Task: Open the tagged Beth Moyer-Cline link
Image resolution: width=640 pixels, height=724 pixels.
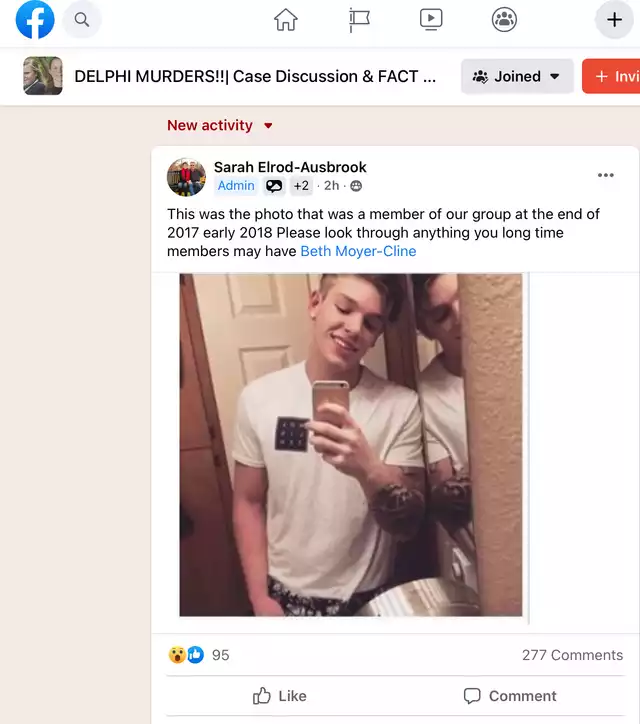Action: click(358, 251)
